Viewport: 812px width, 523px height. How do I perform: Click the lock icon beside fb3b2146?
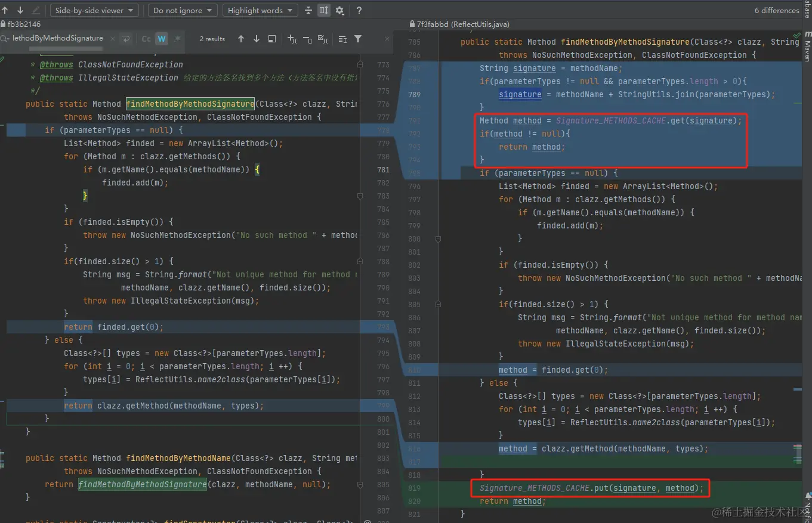pos(4,24)
